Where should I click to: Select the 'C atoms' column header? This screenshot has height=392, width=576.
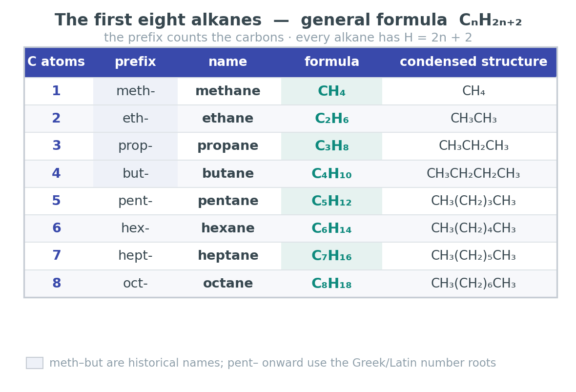(56, 62)
